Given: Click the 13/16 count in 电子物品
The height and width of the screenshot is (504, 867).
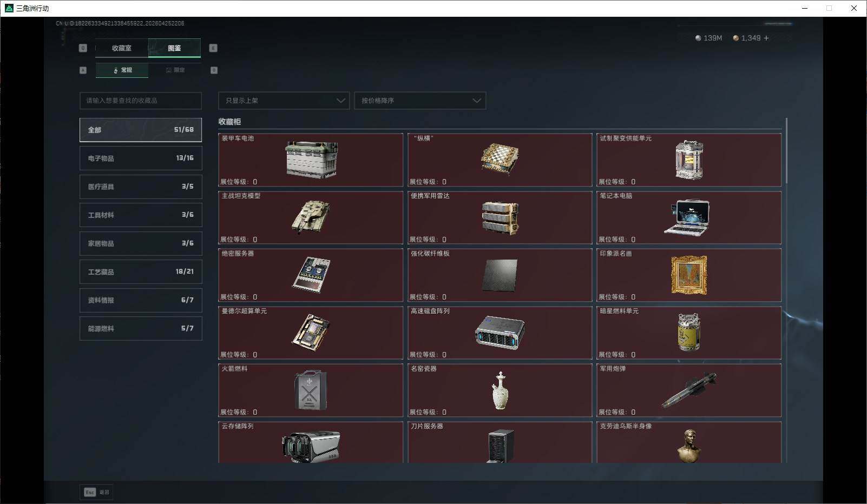Looking at the screenshot, I should coord(185,158).
